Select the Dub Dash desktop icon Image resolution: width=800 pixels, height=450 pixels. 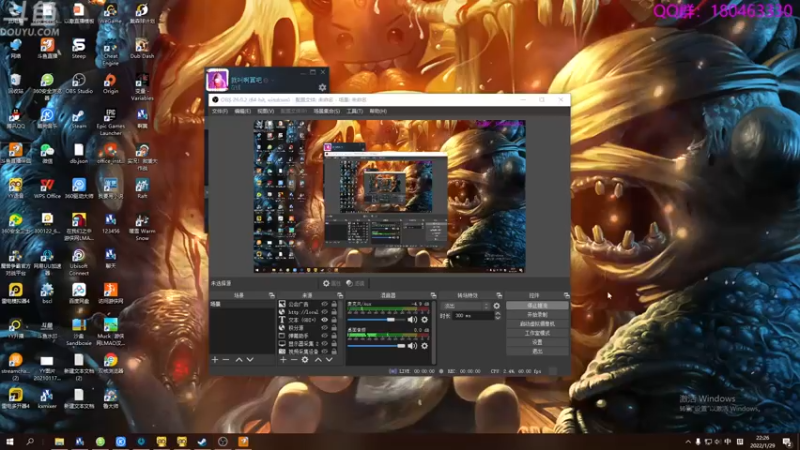(142, 49)
